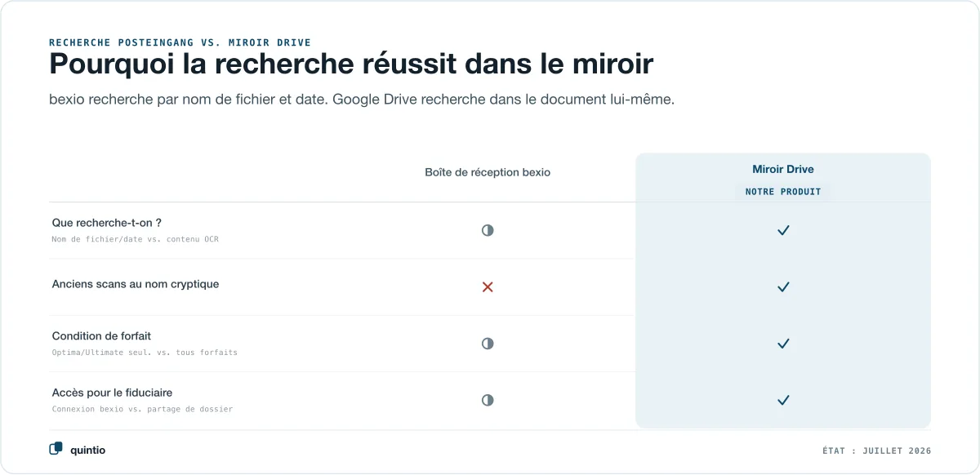Click the quintio logo icon

point(56,448)
